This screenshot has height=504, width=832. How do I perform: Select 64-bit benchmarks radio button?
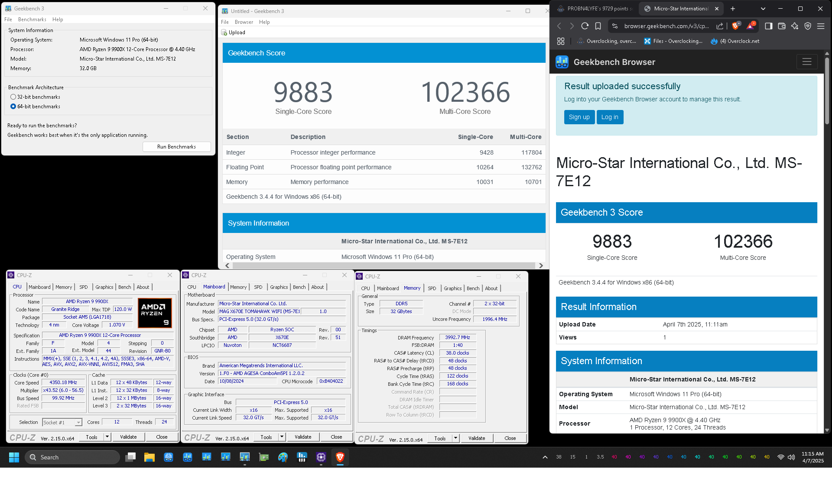[13, 107]
